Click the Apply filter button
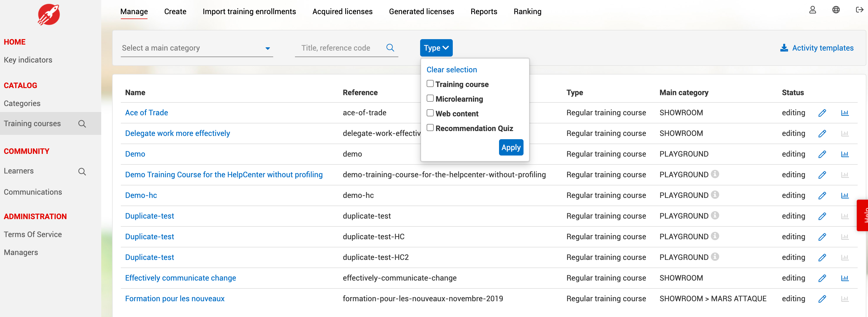 pyautogui.click(x=511, y=147)
